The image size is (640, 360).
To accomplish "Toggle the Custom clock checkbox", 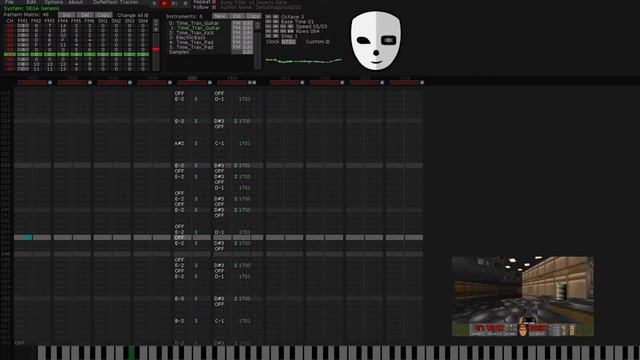I will [327, 42].
